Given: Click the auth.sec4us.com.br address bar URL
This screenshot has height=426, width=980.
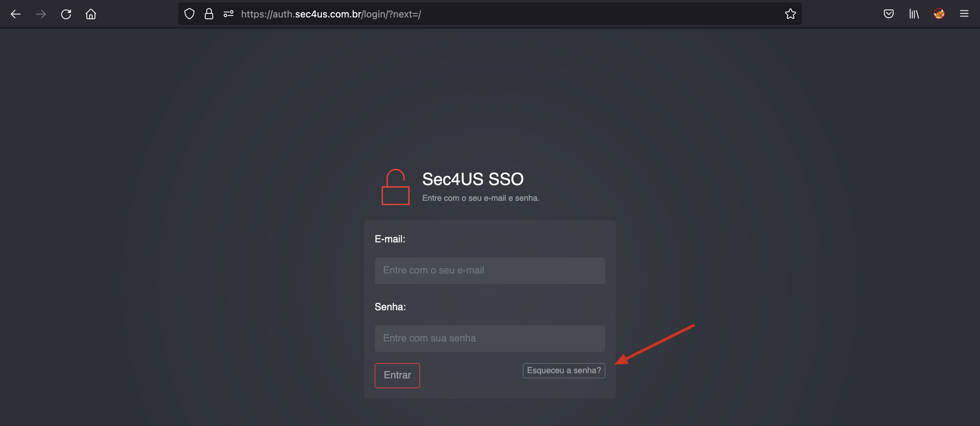Looking at the screenshot, I should coord(331,14).
